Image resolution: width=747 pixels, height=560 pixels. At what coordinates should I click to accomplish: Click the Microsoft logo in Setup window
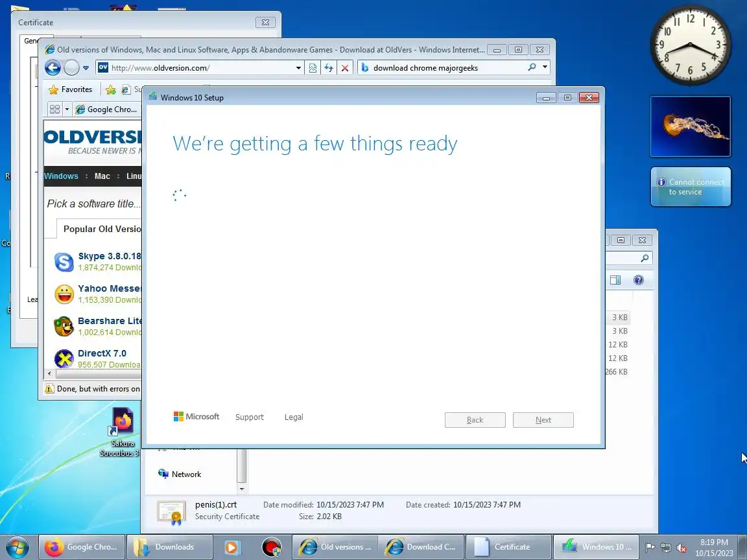(196, 417)
